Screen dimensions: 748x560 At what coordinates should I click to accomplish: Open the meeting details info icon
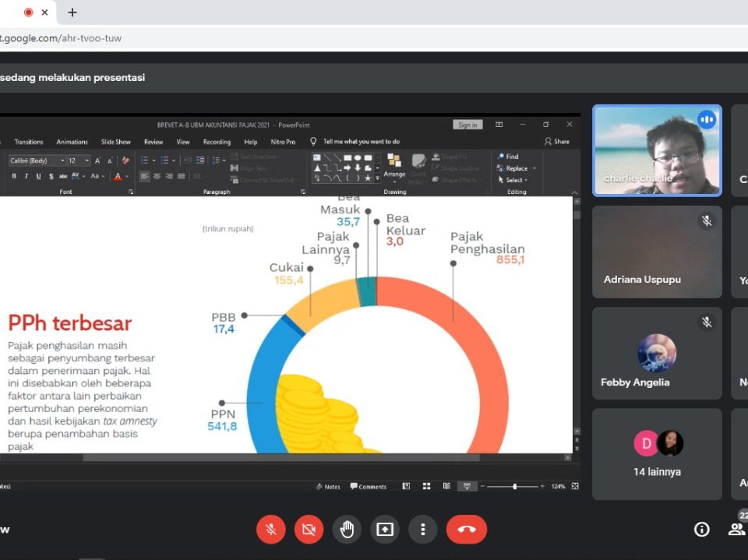click(x=702, y=530)
